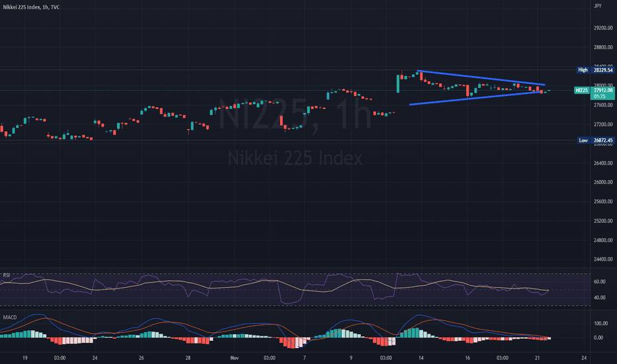Click the MACD 0.00 scale value
Image resolution: width=617 pixels, height=364 pixels.
[598, 338]
